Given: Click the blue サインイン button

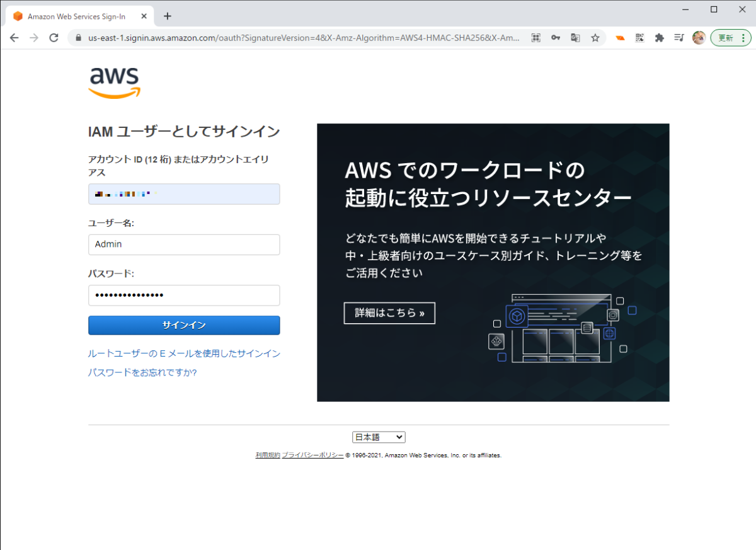Looking at the screenshot, I should pyautogui.click(x=184, y=326).
